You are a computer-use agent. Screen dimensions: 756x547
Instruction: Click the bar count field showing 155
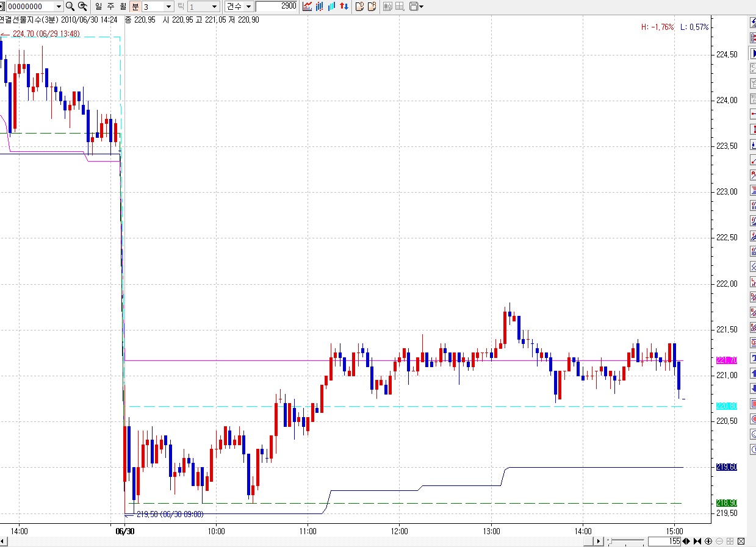click(x=664, y=542)
